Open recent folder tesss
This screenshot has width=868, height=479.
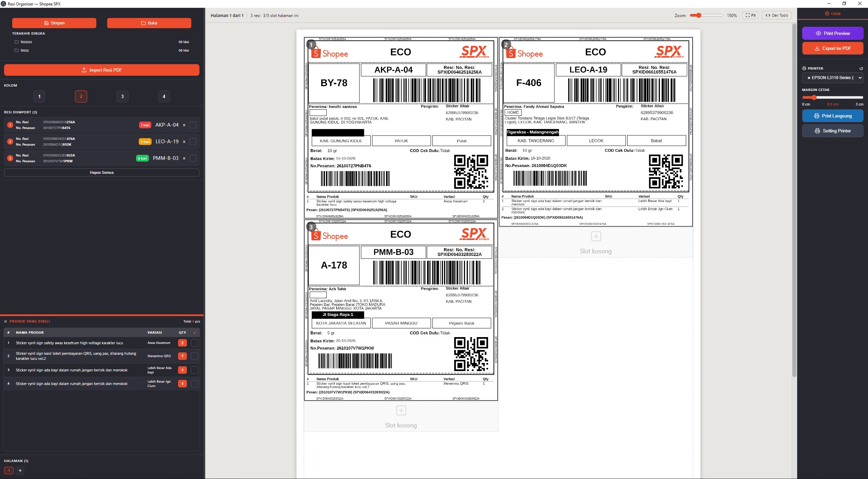(x=102, y=50)
